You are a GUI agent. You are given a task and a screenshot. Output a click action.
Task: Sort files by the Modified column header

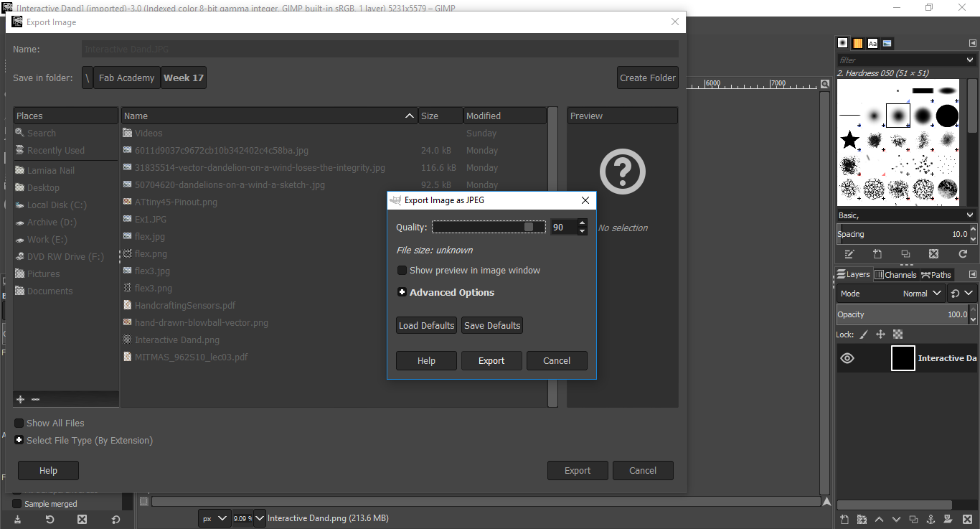[505, 116]
